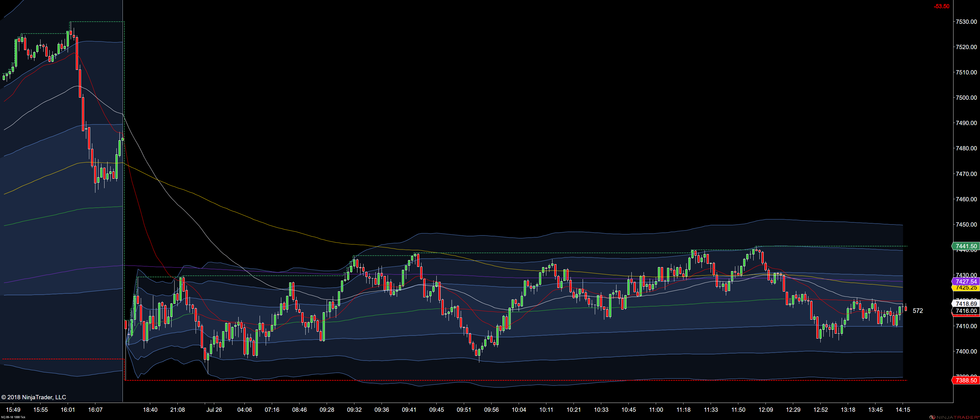The width and height of the screenshot is (980, 420).
Task: Click the red -53.50 value
Action: click(x=941, y=6)
